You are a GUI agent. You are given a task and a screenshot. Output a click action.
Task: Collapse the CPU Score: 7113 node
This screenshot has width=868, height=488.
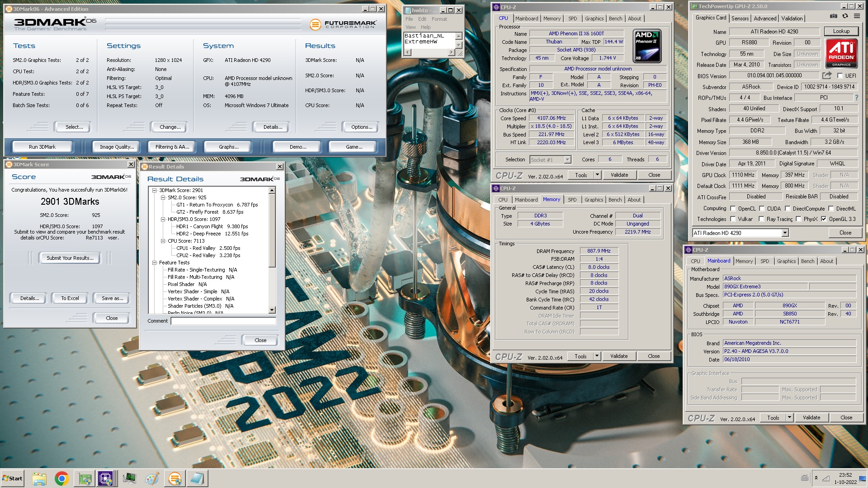163,241
